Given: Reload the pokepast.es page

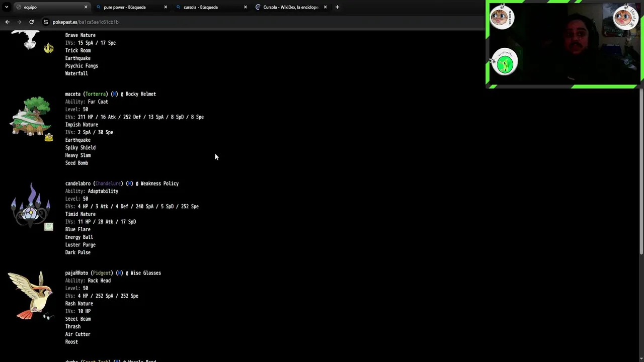Looking at the screenshot, I should pos(31,22).
